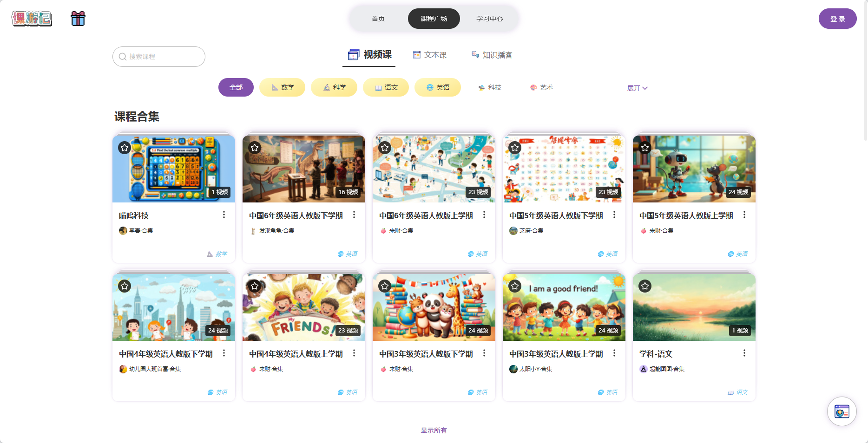The image size is (868, 443).
Task: Open the gift box icon
Action: [78, 19]
